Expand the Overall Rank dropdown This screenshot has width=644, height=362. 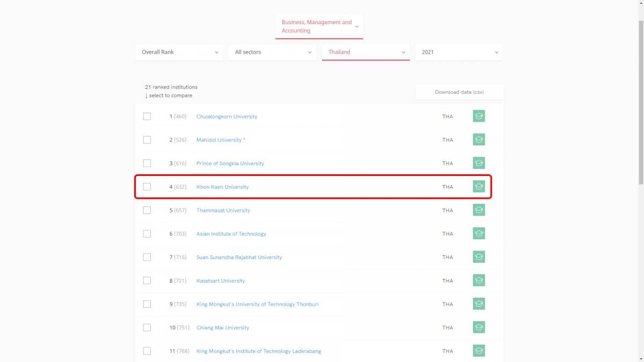click(179, 52)
